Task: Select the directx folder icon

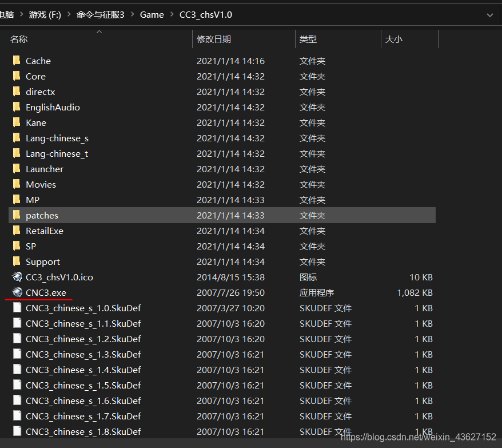Action: (17, 92)
